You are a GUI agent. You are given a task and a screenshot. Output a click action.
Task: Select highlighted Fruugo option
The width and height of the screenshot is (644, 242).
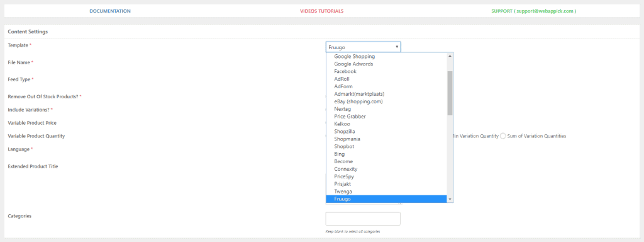(386, 199)
